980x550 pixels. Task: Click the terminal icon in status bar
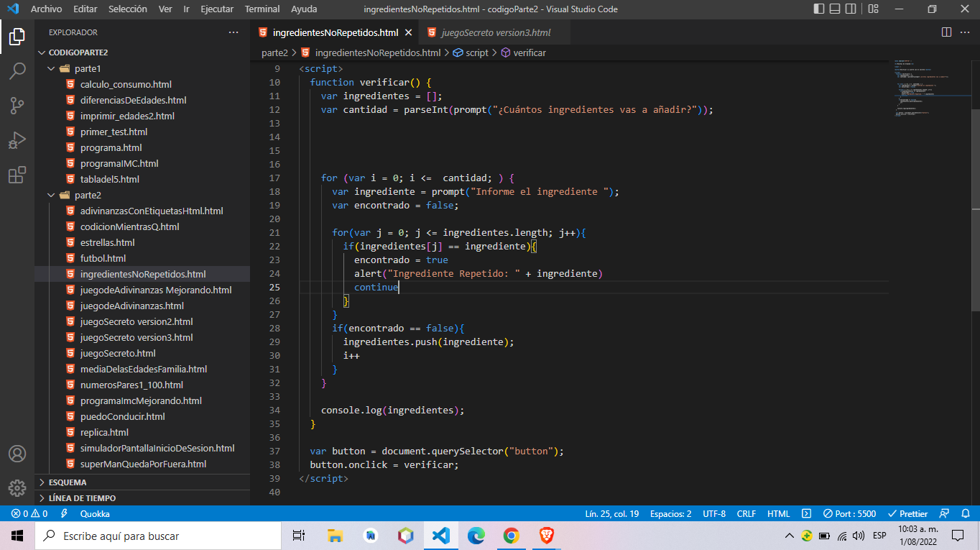coord(806,513)
